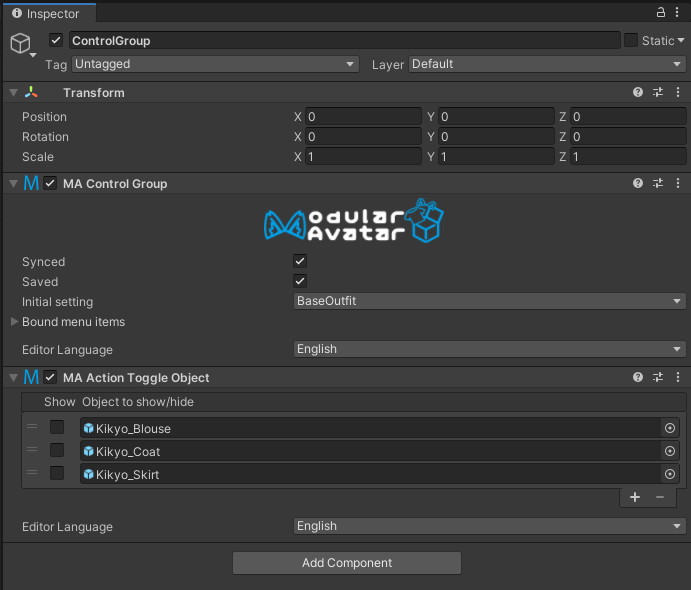
Task: Click the Position X field
Action: [363, 116]
